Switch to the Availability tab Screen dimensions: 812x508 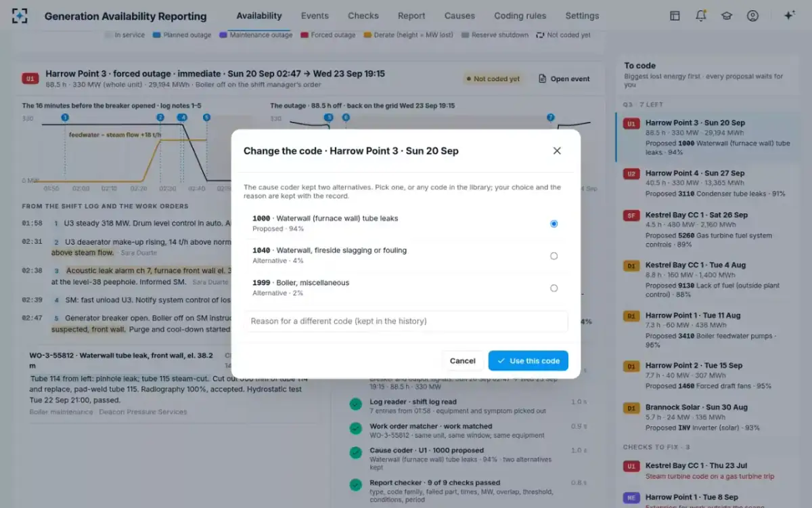click(x=259, y=16)
